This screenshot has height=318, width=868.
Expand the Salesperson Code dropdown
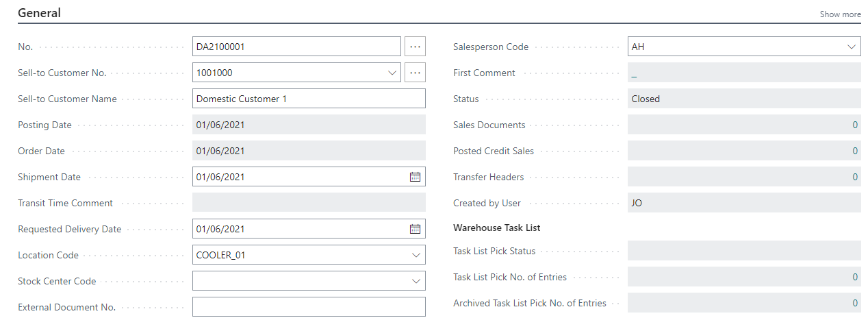852,47
